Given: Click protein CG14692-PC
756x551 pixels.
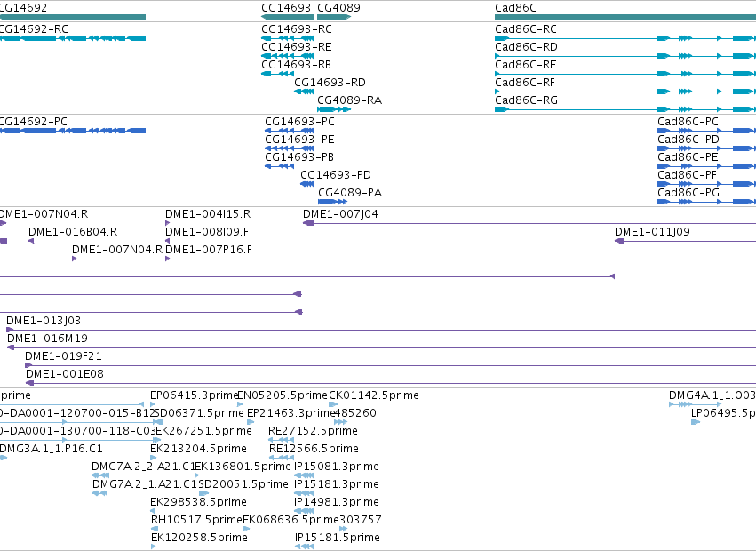Looking at the screenshot, I should pos(72,131).
